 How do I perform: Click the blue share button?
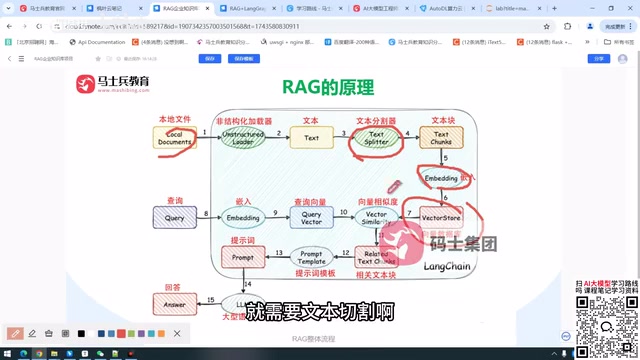coord(599,59)
